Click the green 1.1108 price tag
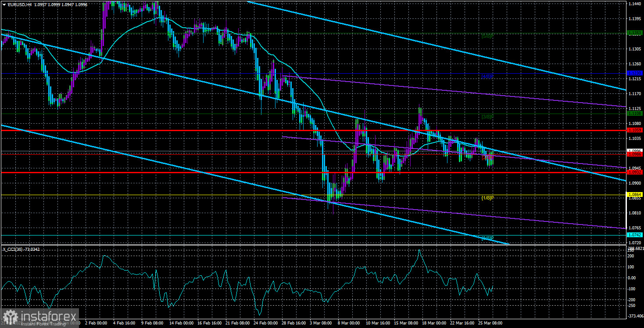Viewport: 644px width, 328px height. click(634, 114)
